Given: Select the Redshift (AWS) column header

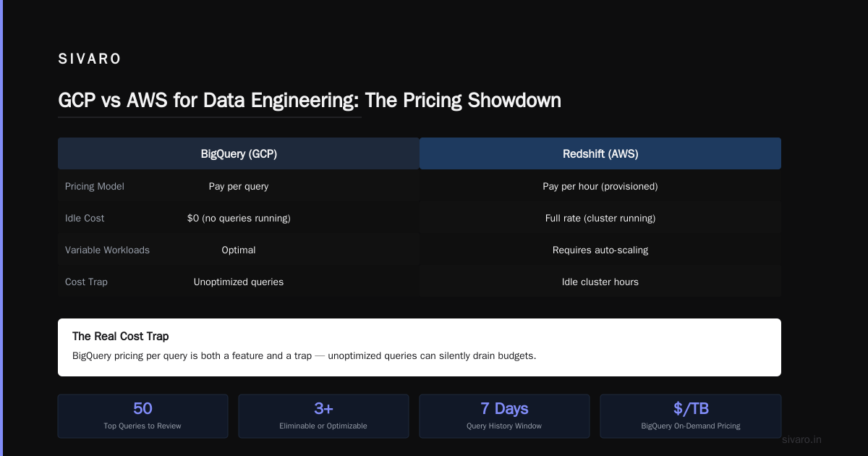Looking at the screenshot, I should click(600, 153).
